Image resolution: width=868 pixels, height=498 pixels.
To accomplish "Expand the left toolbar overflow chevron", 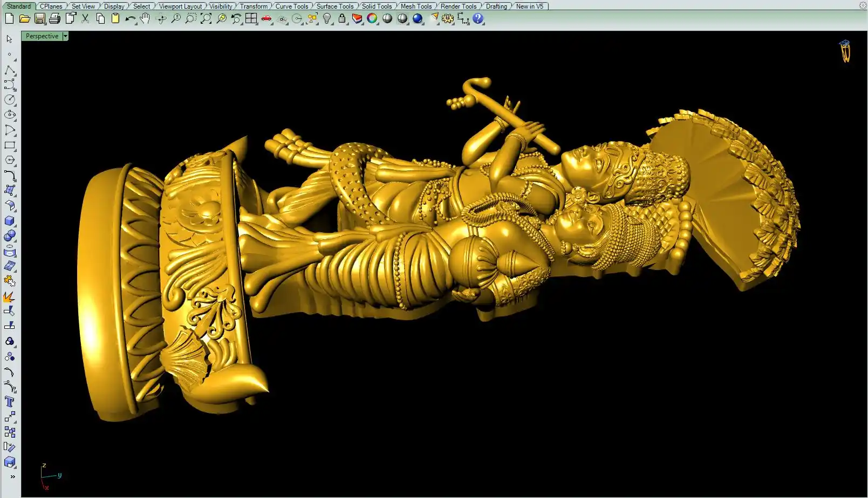I will point(12,476).
